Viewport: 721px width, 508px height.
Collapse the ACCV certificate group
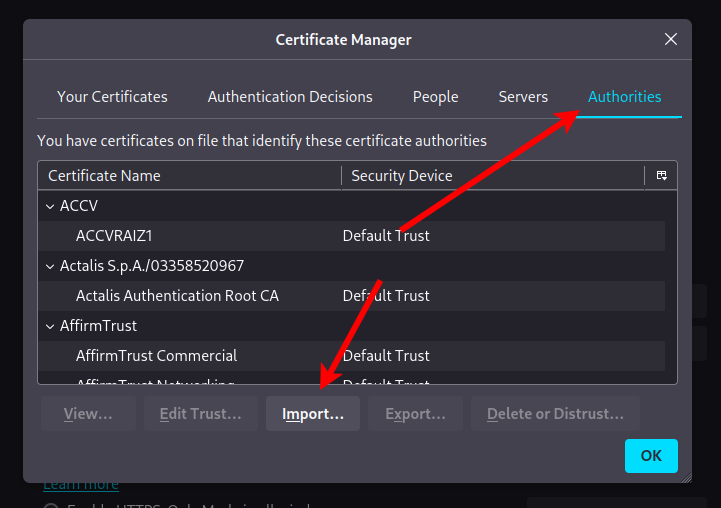click(x=50, y=206)
